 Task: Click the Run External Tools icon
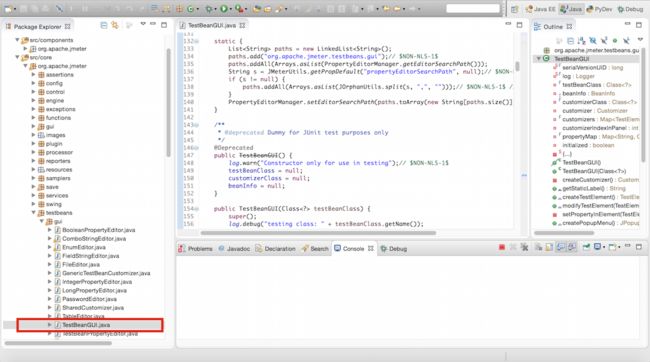239,9
